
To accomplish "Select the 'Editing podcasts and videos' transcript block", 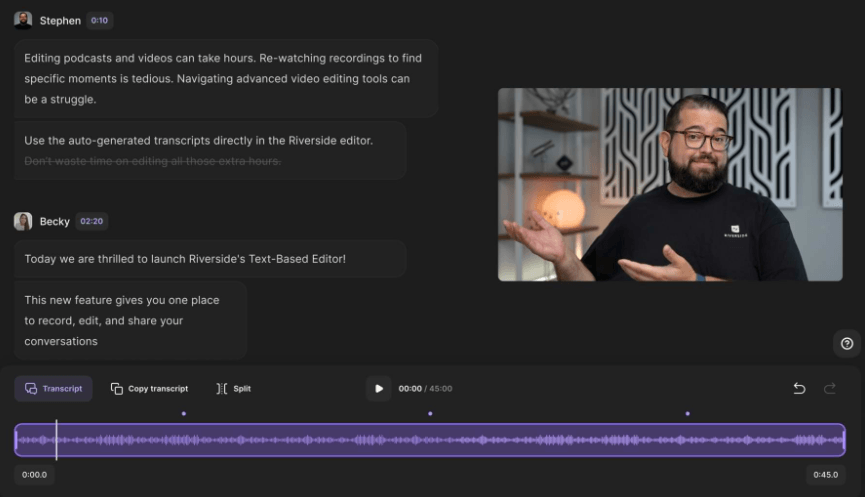I will (226, 79).
